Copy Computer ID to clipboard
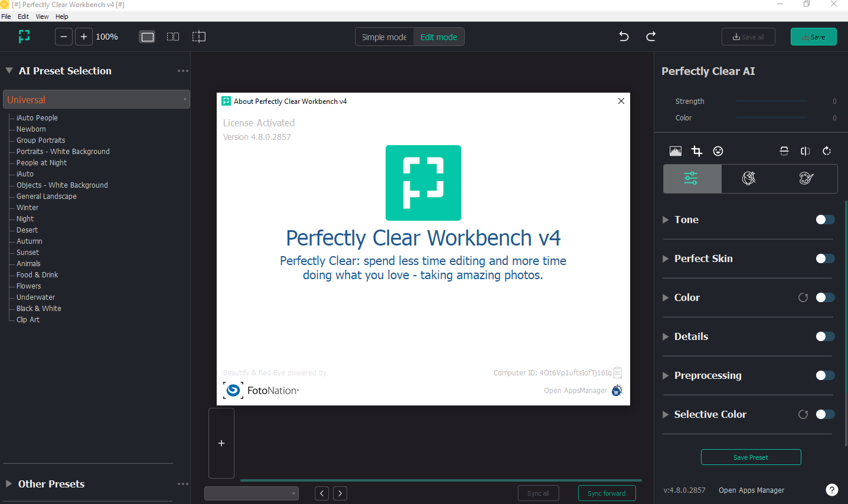The height and width of the screenshot is (504, 848). [x=618, y=372]
